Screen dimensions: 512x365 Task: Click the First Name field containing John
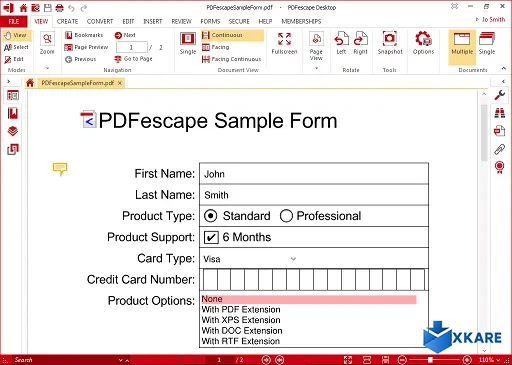[x=314, y=174]
